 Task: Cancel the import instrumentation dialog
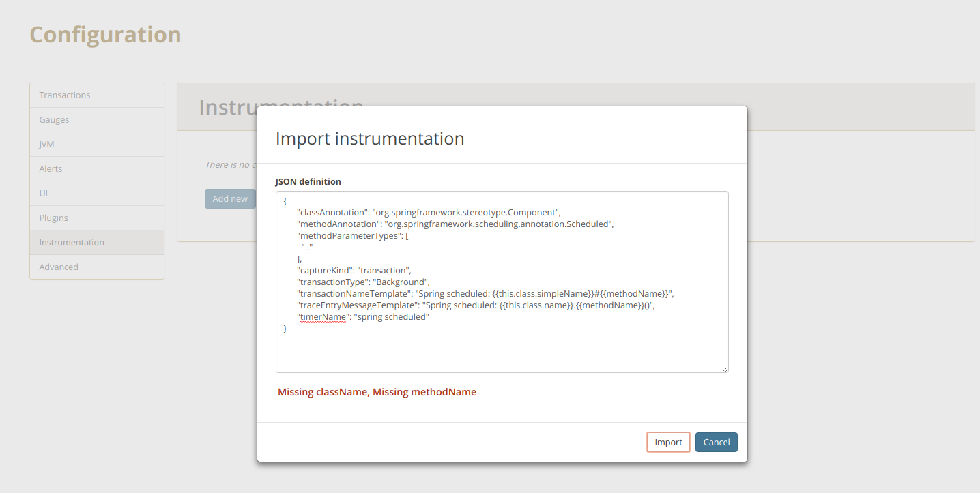point(716,442)
